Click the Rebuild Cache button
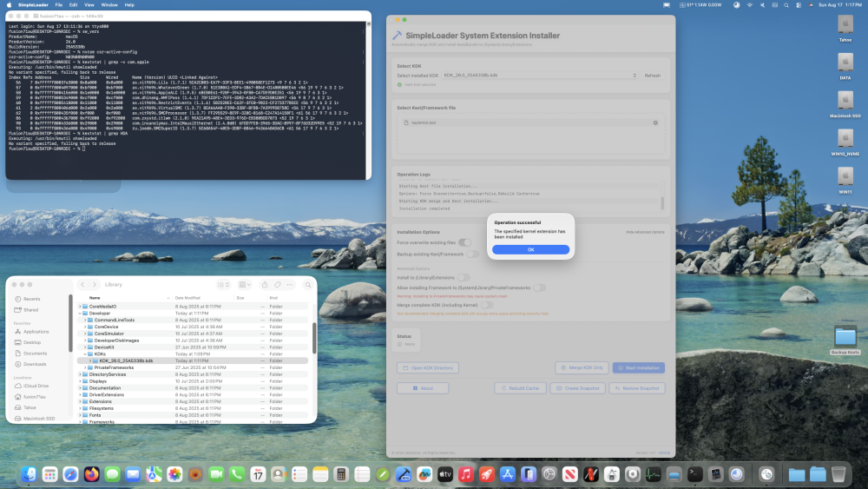This screenshot has height=489, width=868. tap(520, 388)
